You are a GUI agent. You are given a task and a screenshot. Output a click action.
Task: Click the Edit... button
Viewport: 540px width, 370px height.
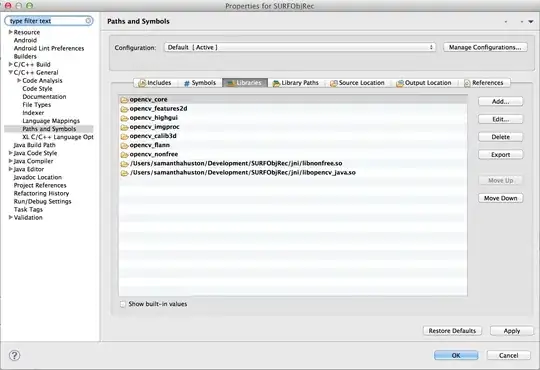click(500, 119)
